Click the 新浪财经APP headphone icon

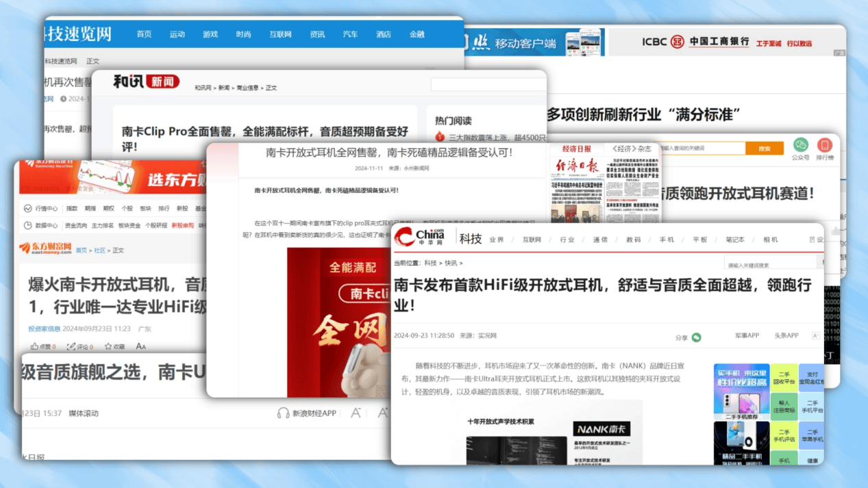(x=283, y=413)
